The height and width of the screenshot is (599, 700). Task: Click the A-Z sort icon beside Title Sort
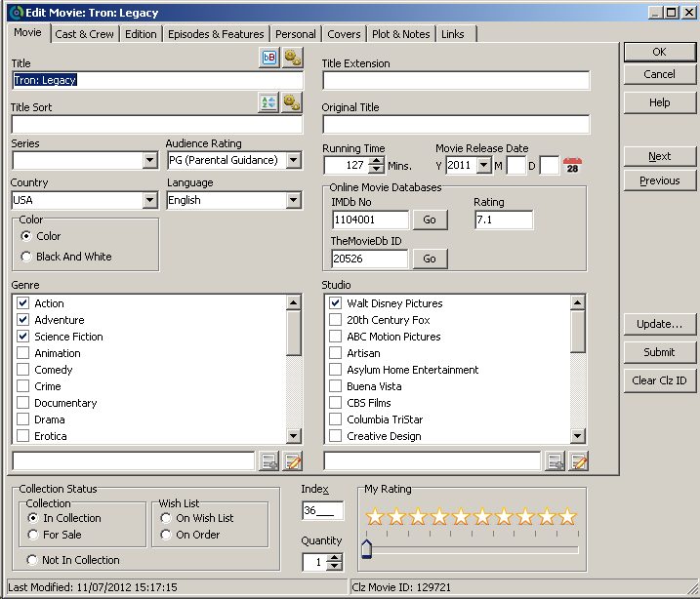coord(268,102)
